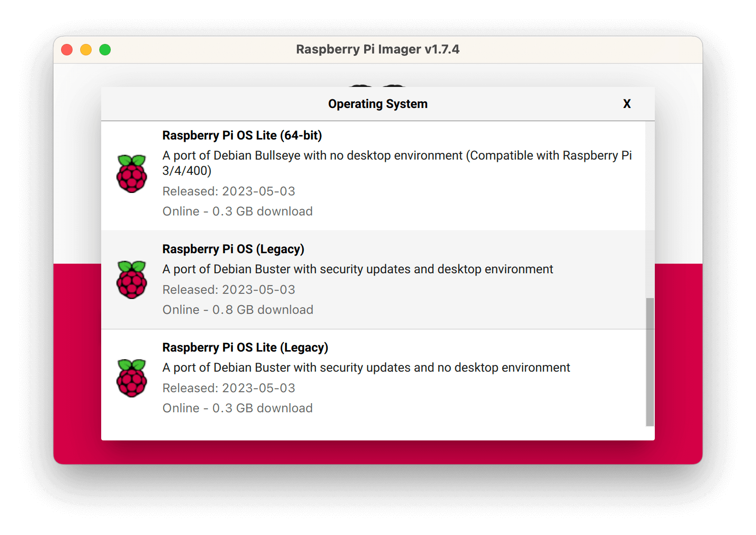756x535 pixels.
Task: Click the Operating System dialog header text
Action: point(378,104)
